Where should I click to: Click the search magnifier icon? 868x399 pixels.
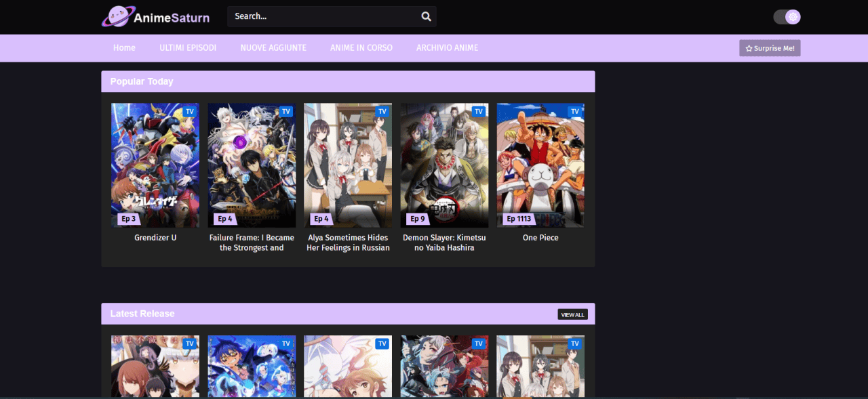(x=426, y=16)
